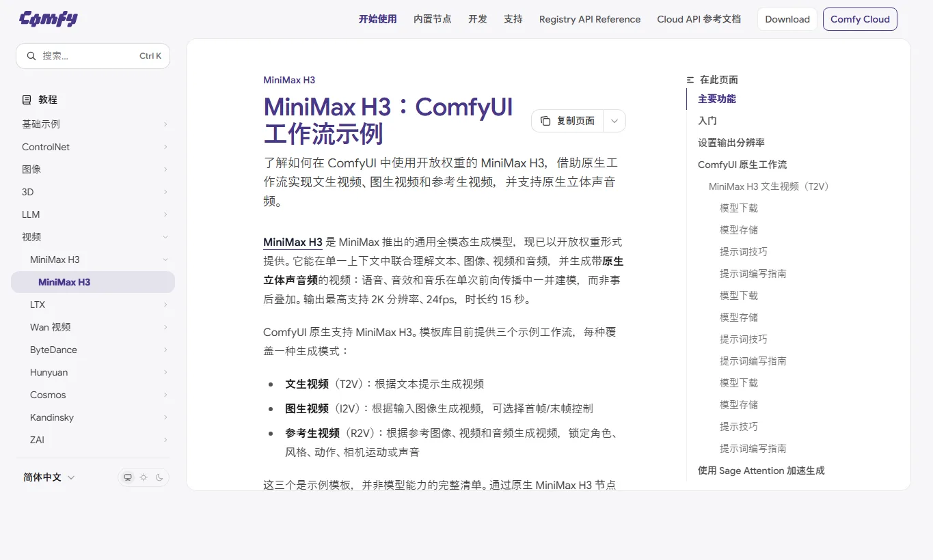The width and height of the screenshot is (933, 560).
Task: Click the Comfy Cloud button
Action: [860, 19]
